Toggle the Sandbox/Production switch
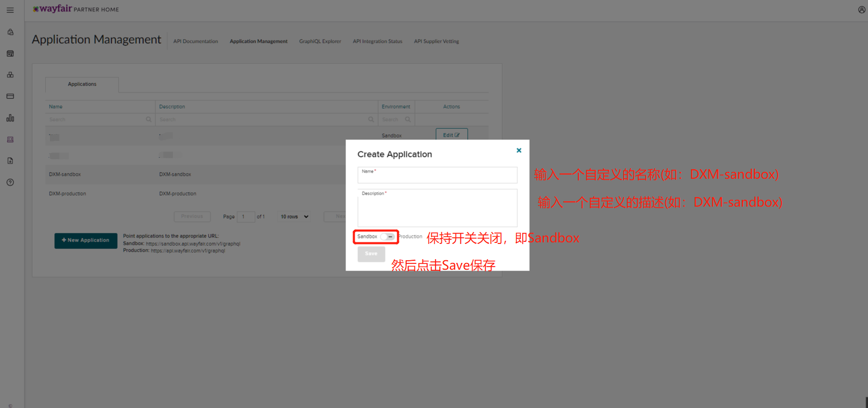Viewport: 868px width, 408px height. pyautogui.click(x=387, y=237)
